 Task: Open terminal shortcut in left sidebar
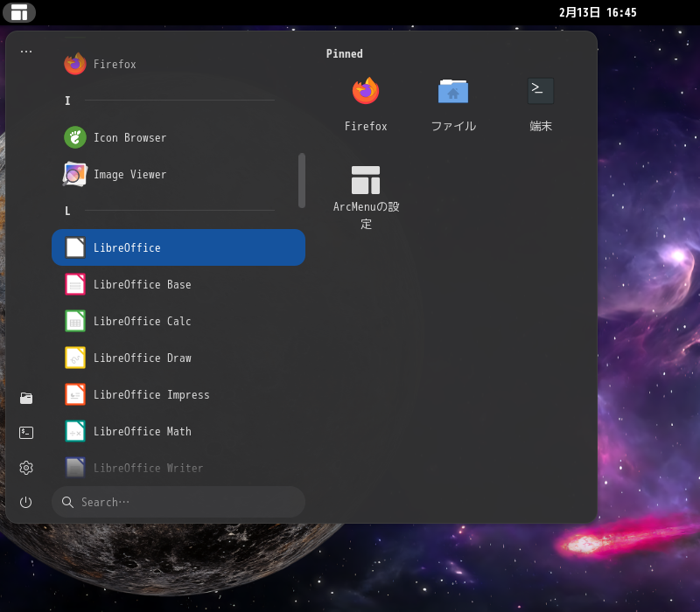26,433
